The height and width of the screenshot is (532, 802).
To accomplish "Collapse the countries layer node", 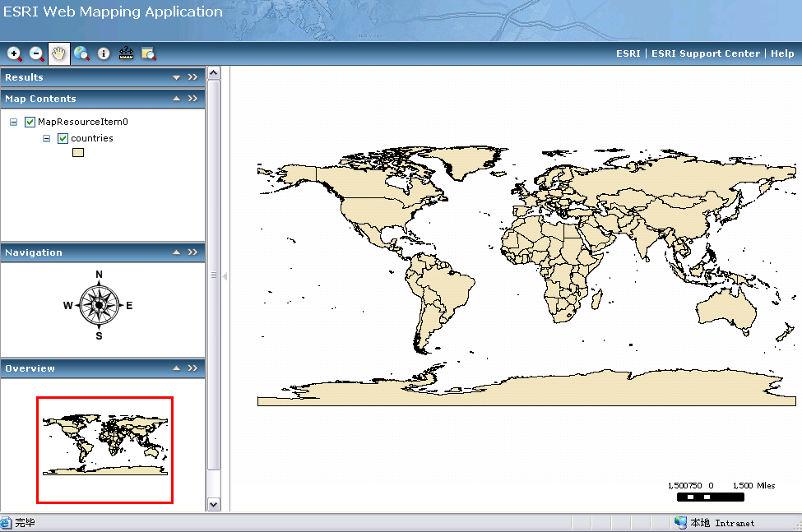I will [x=47, y=138].
